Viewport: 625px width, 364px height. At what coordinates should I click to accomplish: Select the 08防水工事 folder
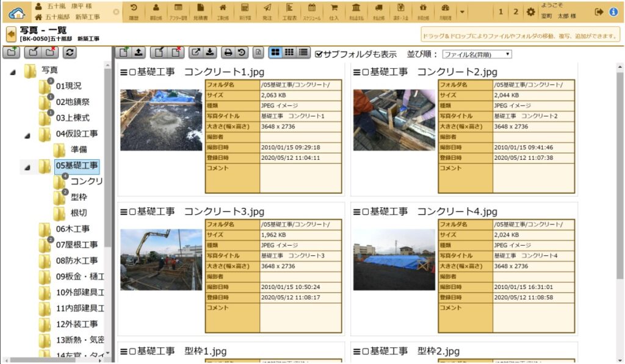pyautogui.click(x=76, y=261)
